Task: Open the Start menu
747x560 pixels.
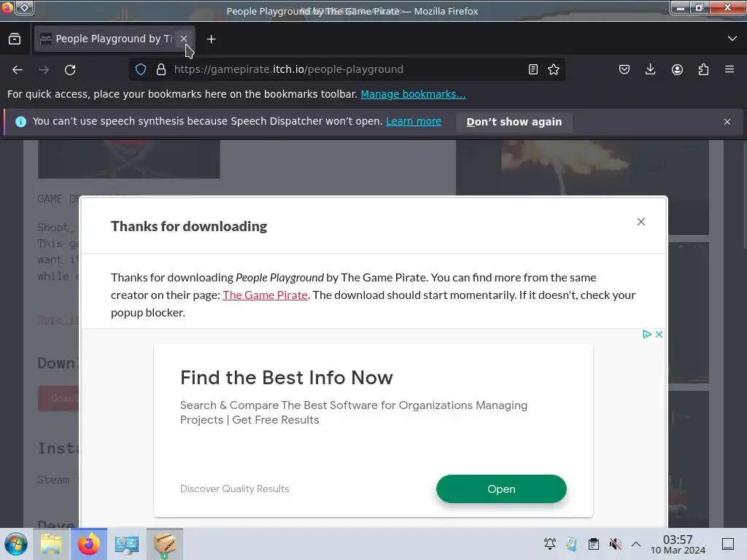Action: click(16, 544)
